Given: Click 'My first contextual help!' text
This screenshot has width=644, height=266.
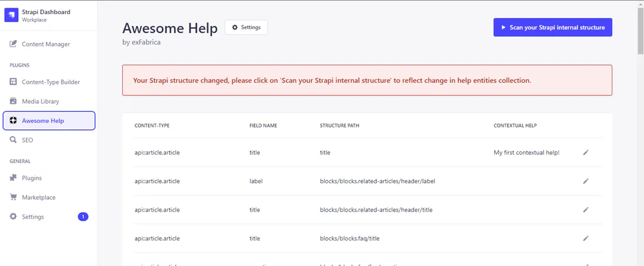Looking at the screenshot, I should [x=526, y=153].
